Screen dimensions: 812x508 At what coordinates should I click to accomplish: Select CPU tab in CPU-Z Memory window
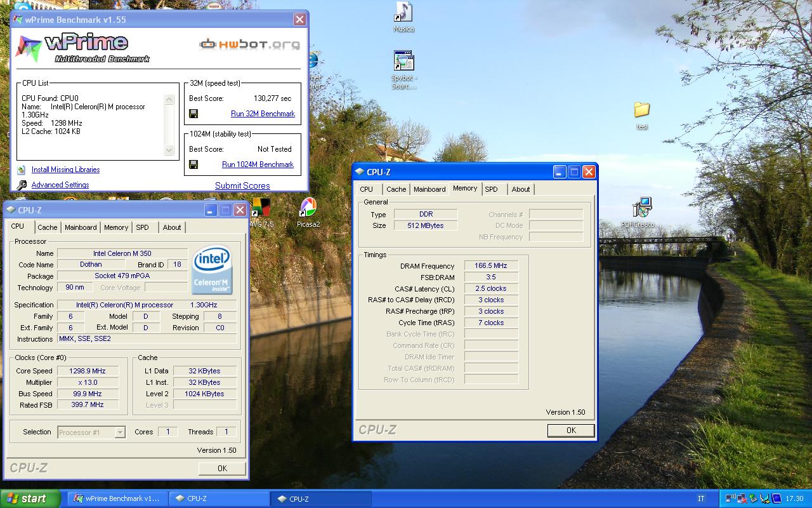tap(367, 189)
